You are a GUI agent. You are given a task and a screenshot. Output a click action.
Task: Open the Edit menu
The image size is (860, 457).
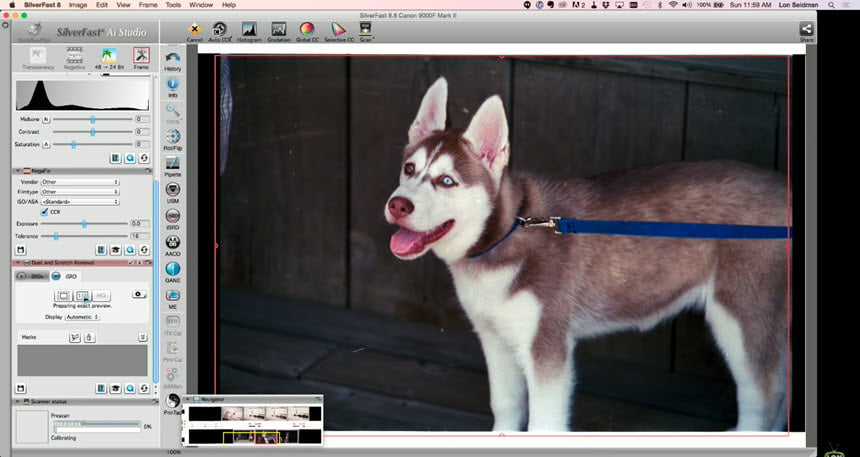pyautogui.click(x=101, y=5)
